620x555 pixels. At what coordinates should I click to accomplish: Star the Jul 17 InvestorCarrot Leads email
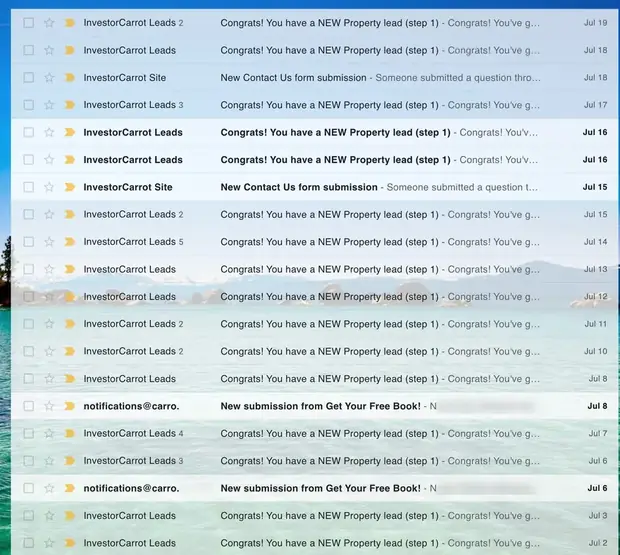(49, 105)
